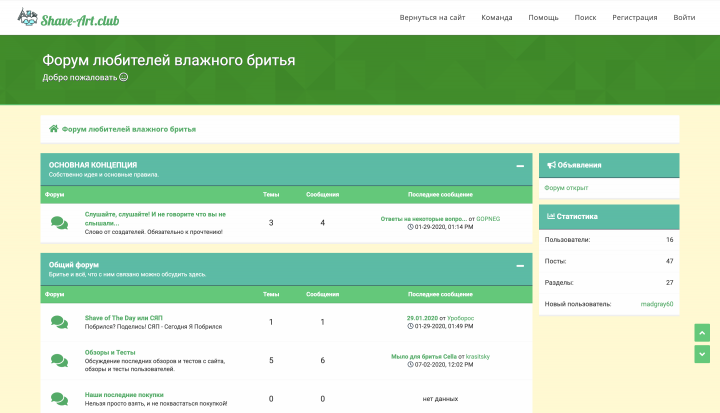The width and height of the screenshot is (720, 413).
Task: Open user profile krasitsky
Action: pos(478,356)
